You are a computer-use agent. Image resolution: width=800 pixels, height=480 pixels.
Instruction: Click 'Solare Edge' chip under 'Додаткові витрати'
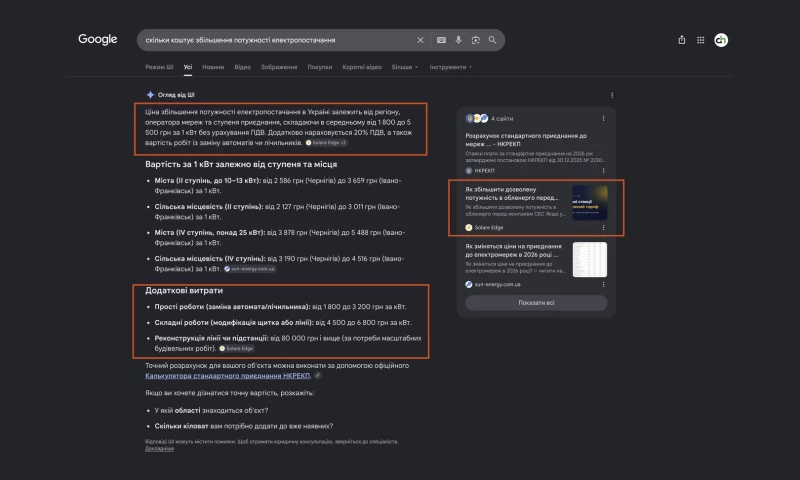click(x=237, y=348)
